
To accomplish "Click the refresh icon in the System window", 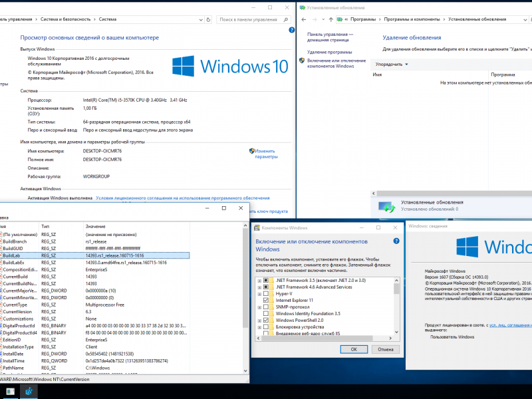I will pyautogui.click(x=208, y=20).
